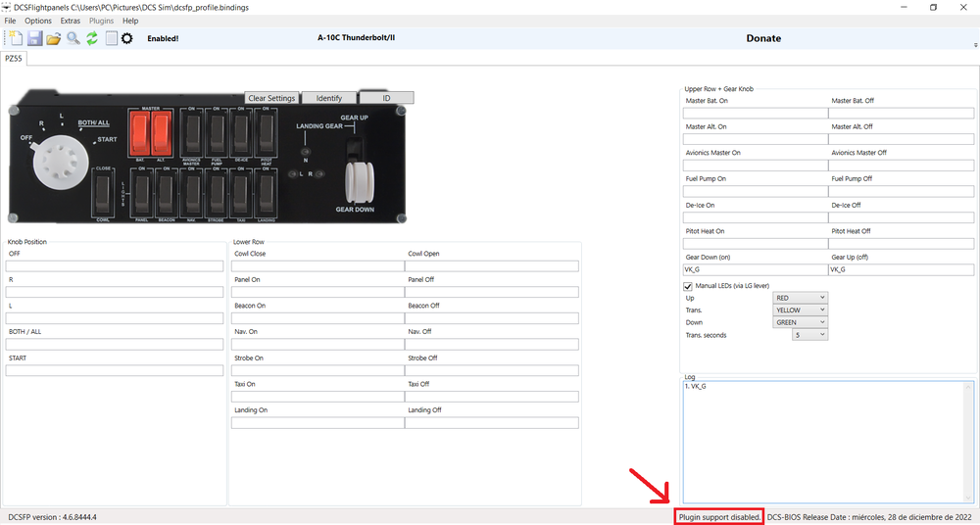Select the PZ55 tab

[x=14, y=58]
